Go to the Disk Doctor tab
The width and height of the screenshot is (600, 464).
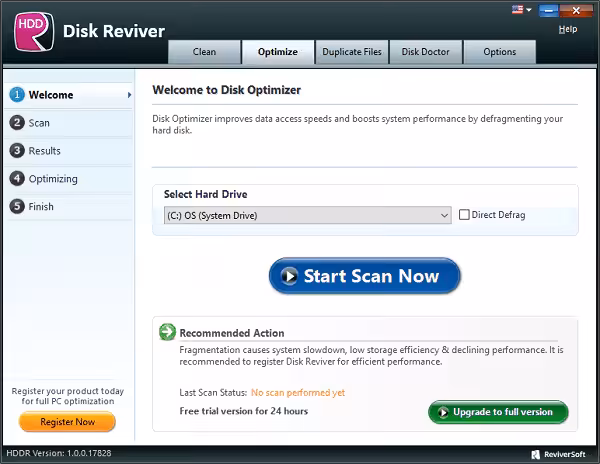pyautogui.click(x=425, y=52)
